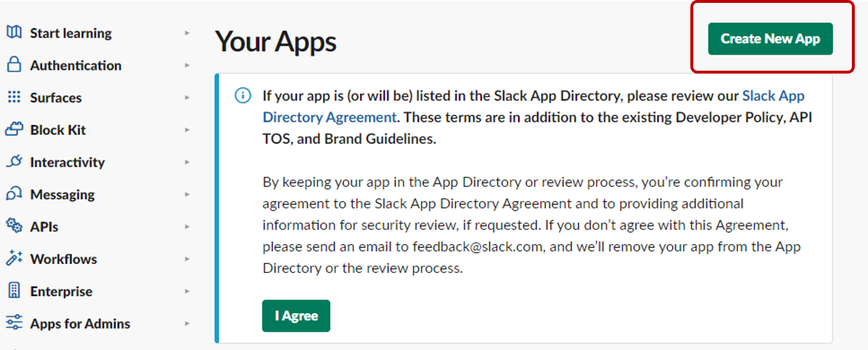Click the Surfaces grid icon
Image resolution: width=868 pixels, height=350 pixels.
pos(14,97)
